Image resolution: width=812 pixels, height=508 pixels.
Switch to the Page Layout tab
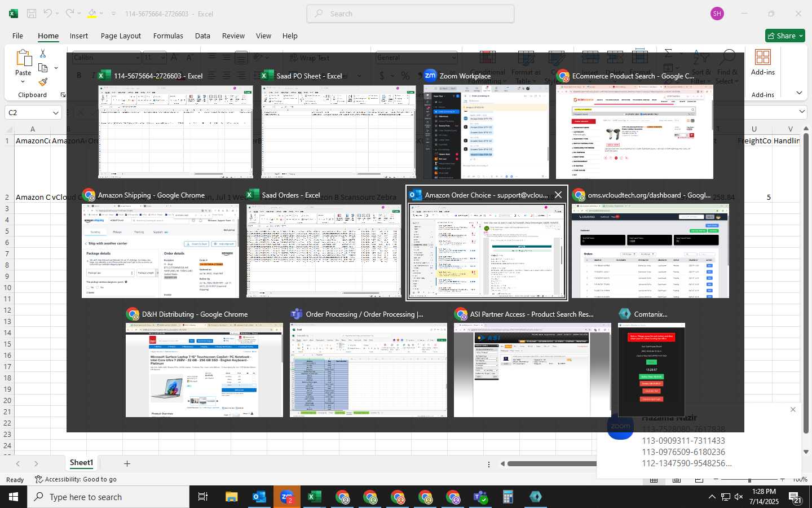coord(121,36)
